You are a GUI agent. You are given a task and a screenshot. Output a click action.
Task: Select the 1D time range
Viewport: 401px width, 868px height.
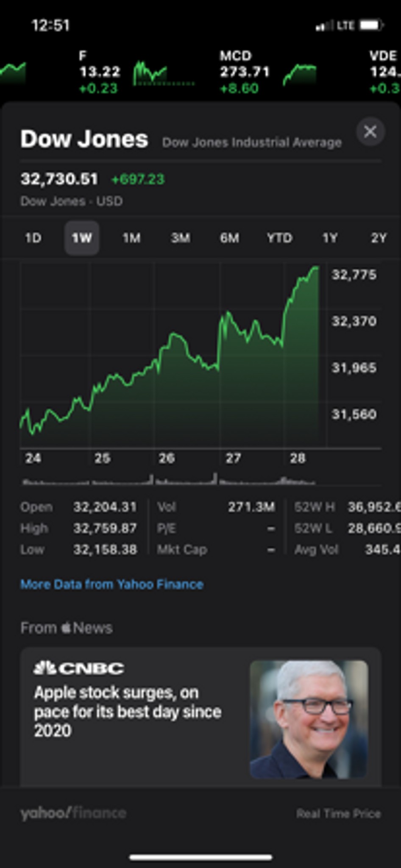[33, 238]
